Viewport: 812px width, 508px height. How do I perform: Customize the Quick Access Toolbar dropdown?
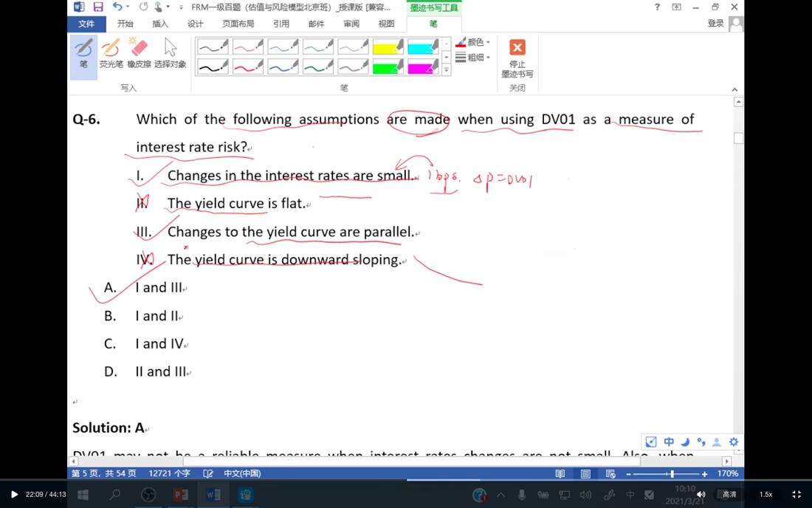[181, 7]
